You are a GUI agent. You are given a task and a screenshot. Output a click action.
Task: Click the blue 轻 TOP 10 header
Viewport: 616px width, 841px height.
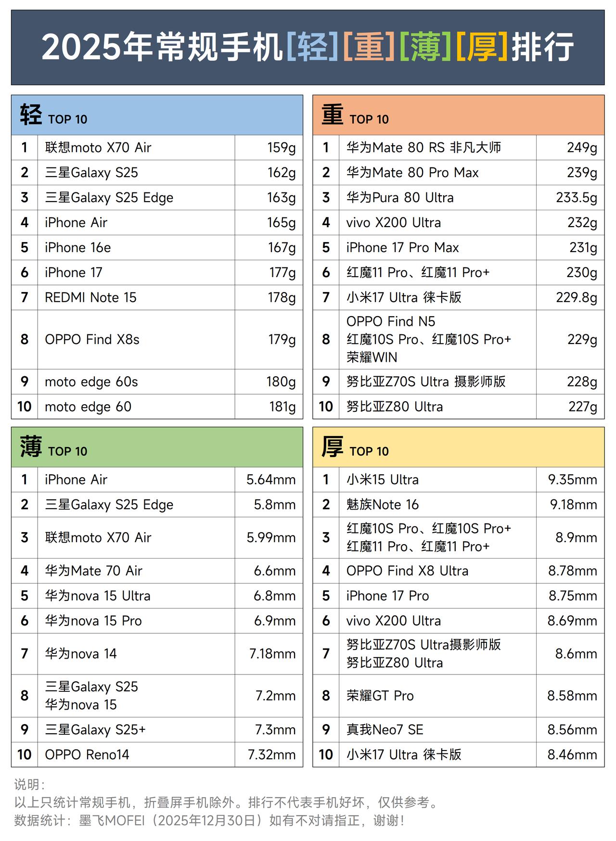coord(157,115)
